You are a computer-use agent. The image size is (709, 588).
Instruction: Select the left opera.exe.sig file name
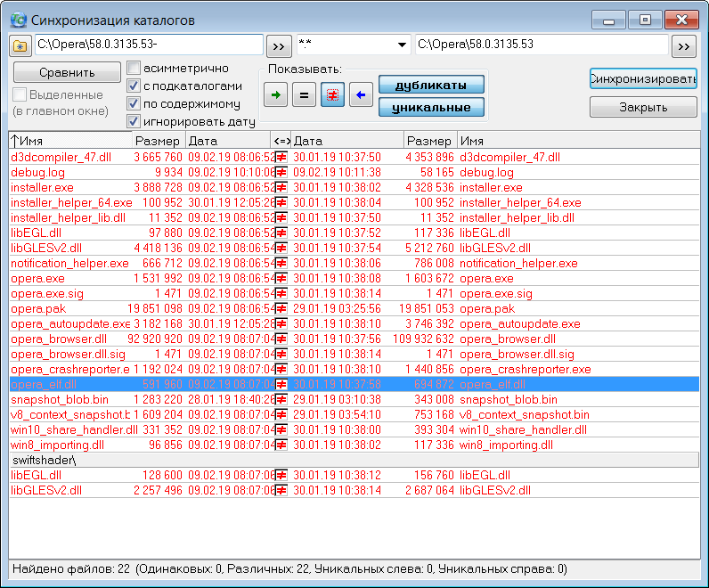click(x=47, y=293)
